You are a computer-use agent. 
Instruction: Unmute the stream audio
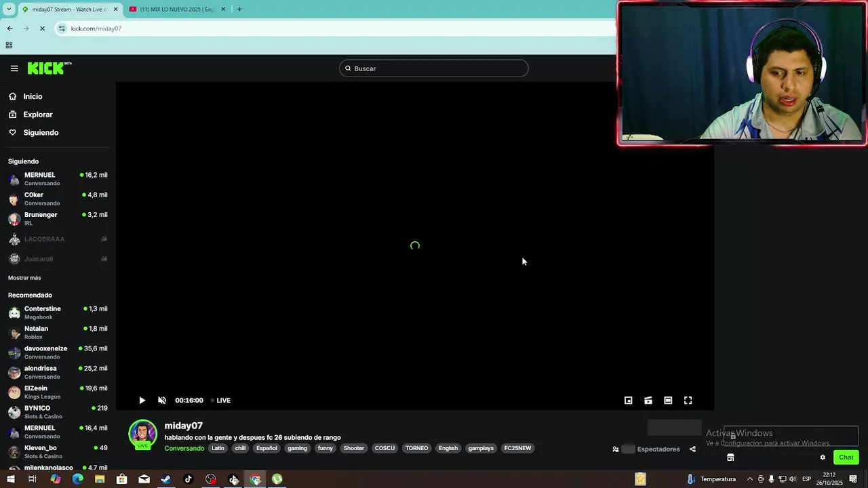click(x=162, y=401)
